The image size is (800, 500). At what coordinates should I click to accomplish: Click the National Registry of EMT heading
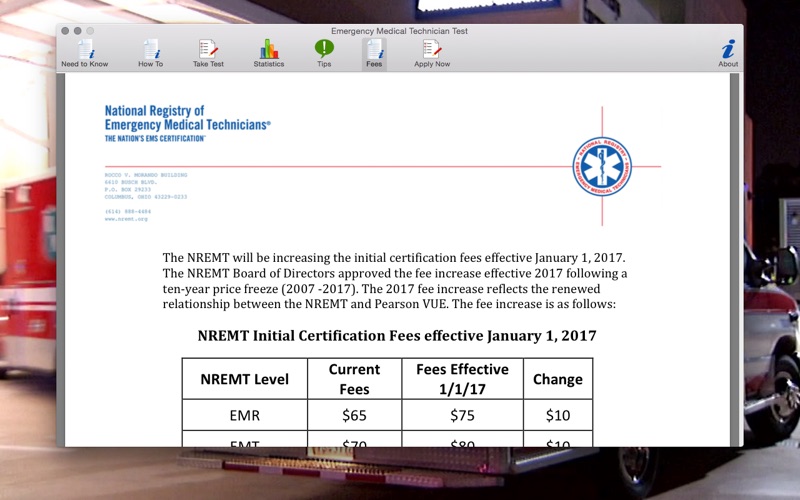click(x=187, y=118)
